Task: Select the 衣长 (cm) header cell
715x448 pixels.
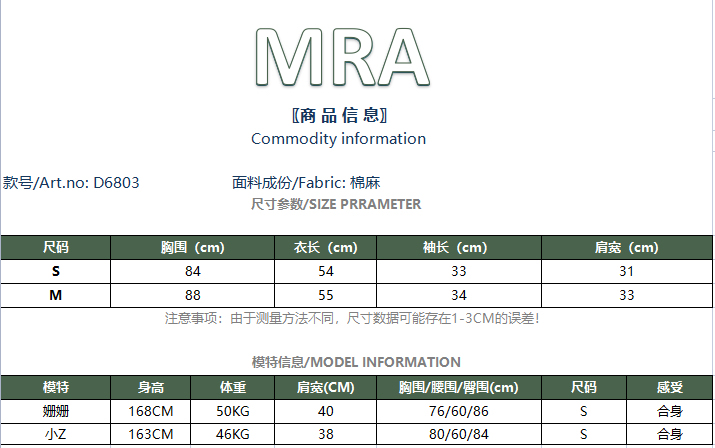Action: (x=326, y=248)
